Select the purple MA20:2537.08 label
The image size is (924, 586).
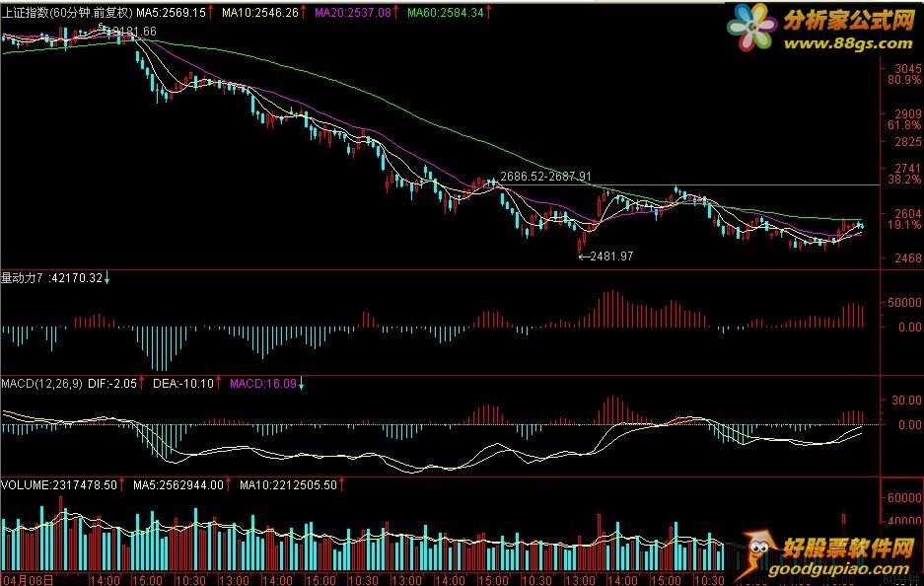(x=352, y=13)
